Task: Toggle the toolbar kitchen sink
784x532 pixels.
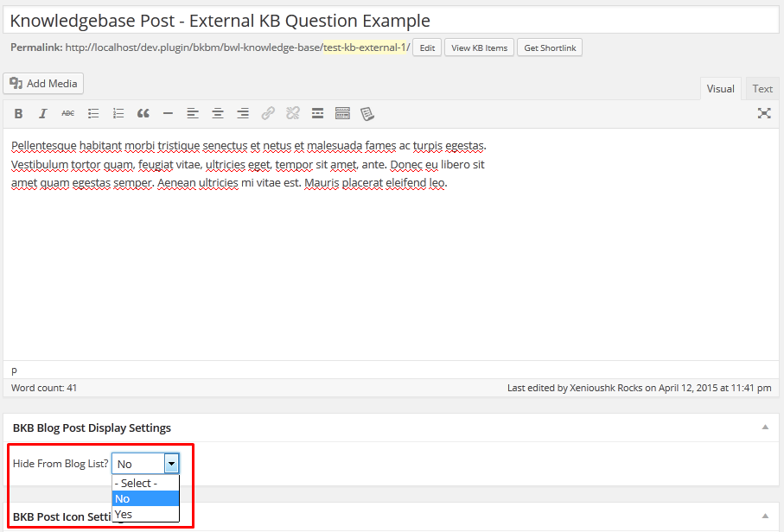Action: [342, 114]
